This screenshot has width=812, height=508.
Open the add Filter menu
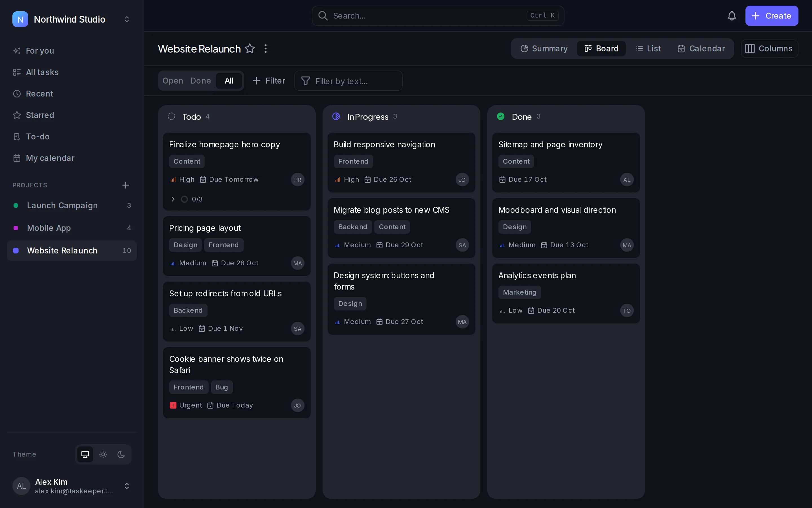(269, 81)
